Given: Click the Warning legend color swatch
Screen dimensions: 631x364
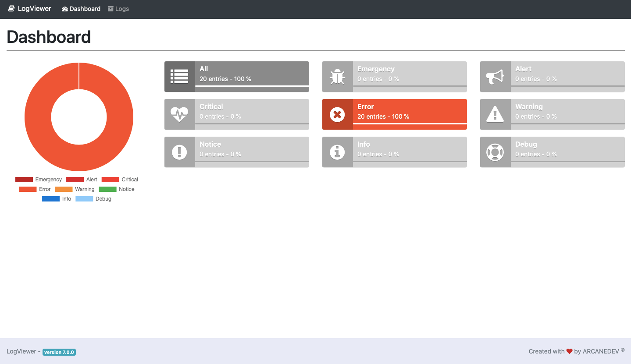Looking at the screenshot, I should click(x=64, y=189).
